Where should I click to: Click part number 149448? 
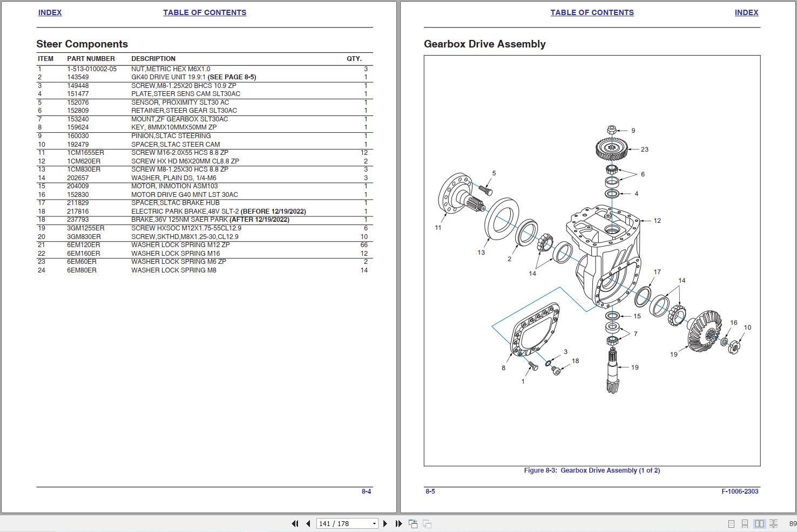78,86
